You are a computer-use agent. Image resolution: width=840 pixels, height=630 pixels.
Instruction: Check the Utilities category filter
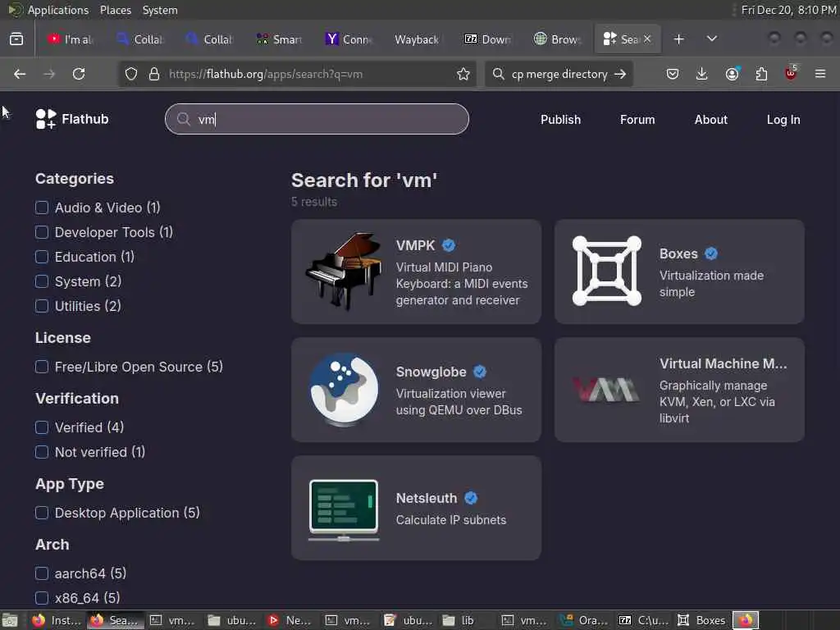pyautogui.click(x=42, y=307)
